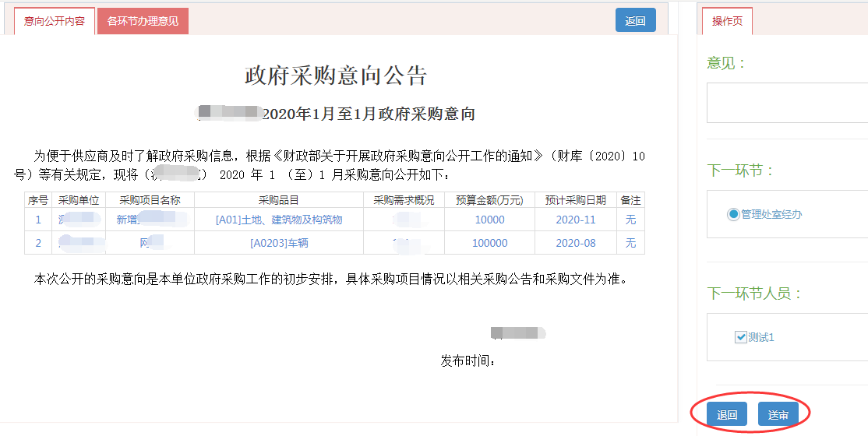Click the 10000 budget amount
Screen dimensions: 868x436
pyautogui.click(x=489, y=220)
